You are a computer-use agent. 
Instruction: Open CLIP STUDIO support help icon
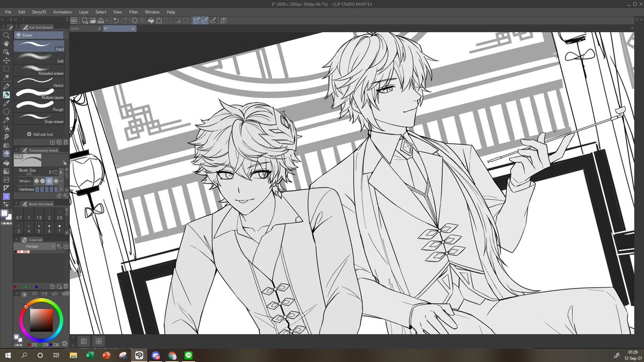point(223,20)
